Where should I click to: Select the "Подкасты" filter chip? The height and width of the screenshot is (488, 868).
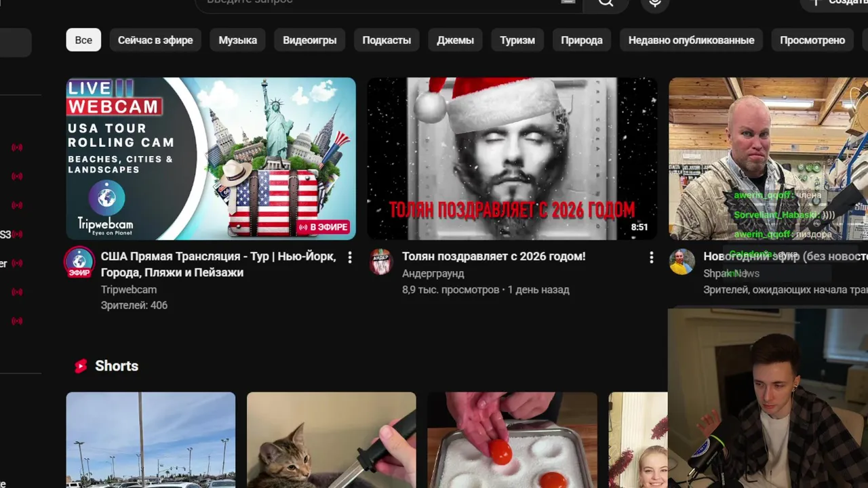(x=387, y=40)
